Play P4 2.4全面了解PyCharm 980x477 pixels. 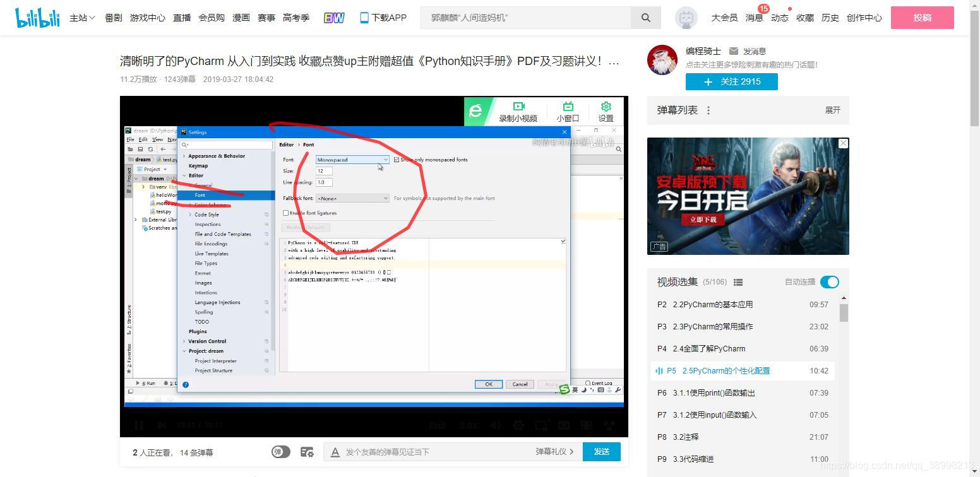click(x=743, y=349)
